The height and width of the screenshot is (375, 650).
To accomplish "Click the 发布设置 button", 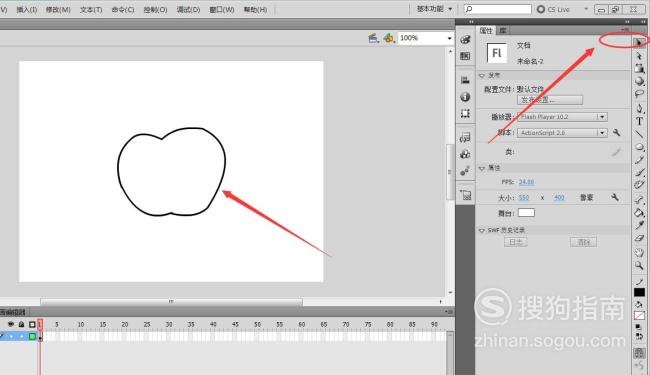I will pyautogui.click(x=550, y=100).
